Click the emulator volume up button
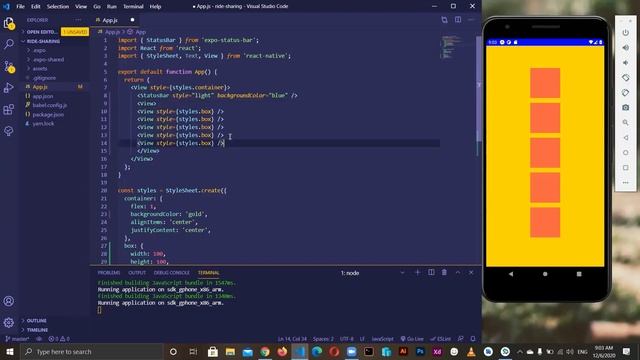Image resolution: width=640 pixels, height=360 pixels. [x=625, y=48]
